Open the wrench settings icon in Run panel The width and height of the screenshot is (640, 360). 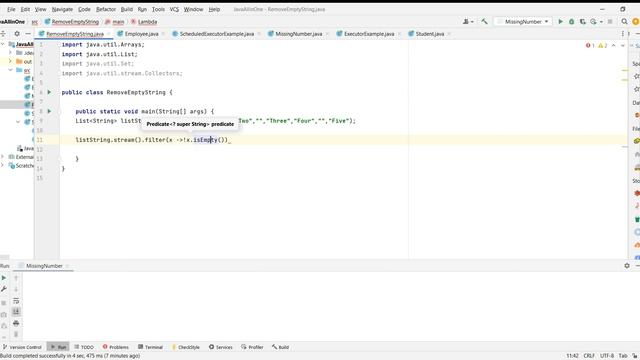click(4, 289)
